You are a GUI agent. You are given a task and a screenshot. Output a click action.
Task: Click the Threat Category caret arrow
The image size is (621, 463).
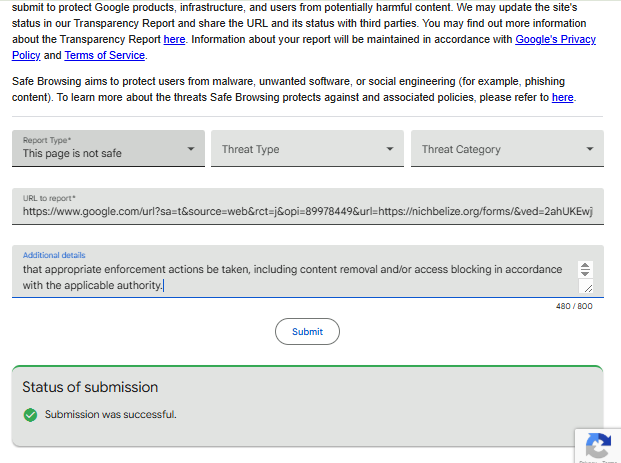tap(590, 149)
